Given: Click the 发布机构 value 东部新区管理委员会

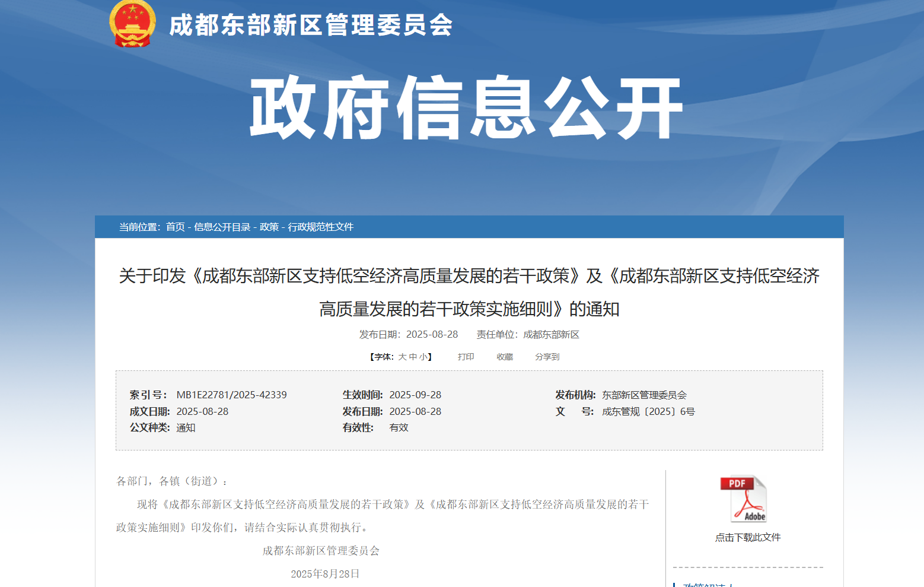Looking at the screenshot, I should click(x=644, y=395).
